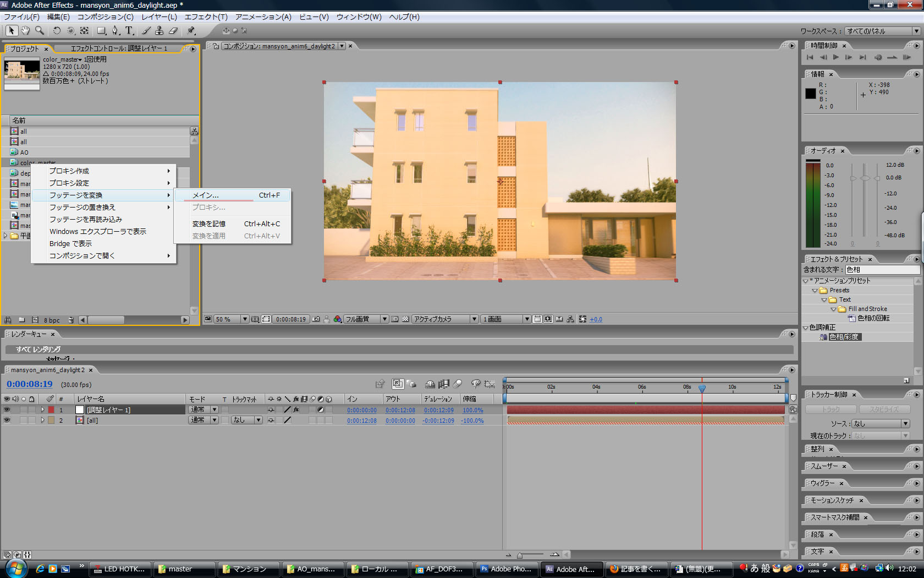This screenshot has height=578, width=924.
Task: Toggle effects fx switch on layer 1
Action: pyautogui.click(x=296, y=410)
